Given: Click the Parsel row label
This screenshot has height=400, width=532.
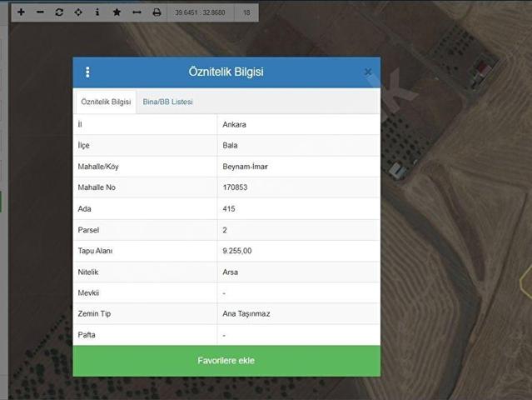Looking at the screenshot, I should (88, 230).
